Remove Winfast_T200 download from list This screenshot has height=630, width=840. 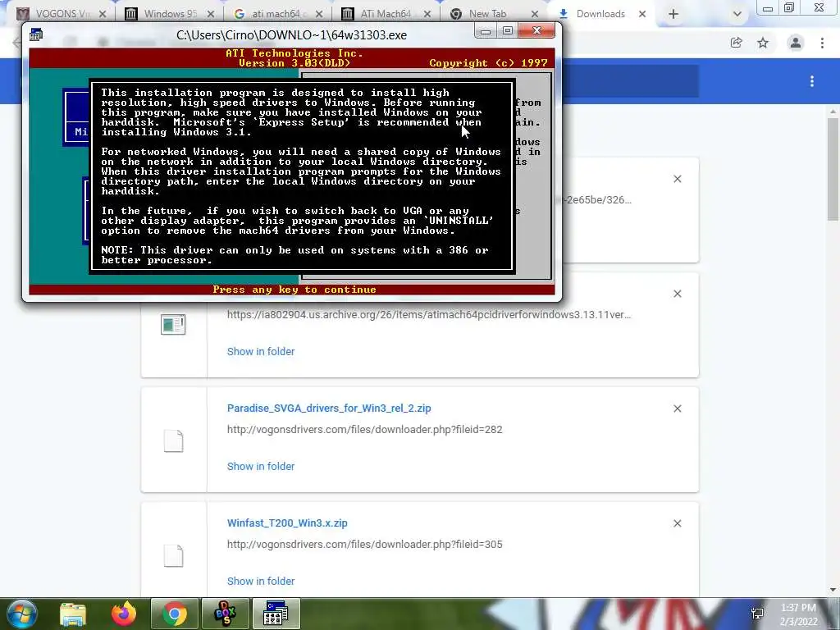pos(678,523)
